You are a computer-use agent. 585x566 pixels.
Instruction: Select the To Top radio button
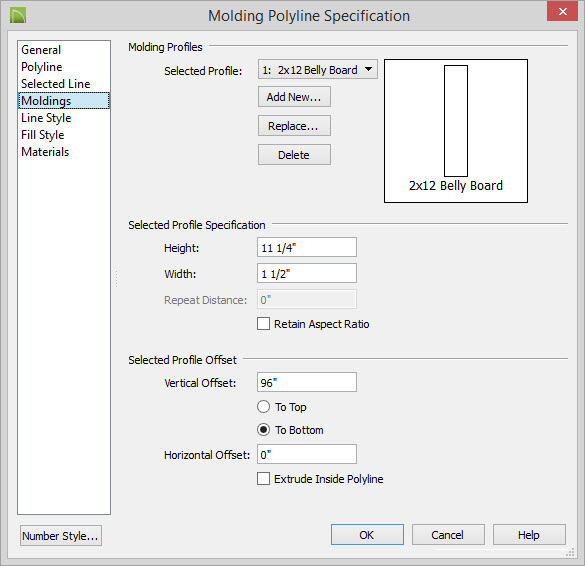click(x=263, y=407)
